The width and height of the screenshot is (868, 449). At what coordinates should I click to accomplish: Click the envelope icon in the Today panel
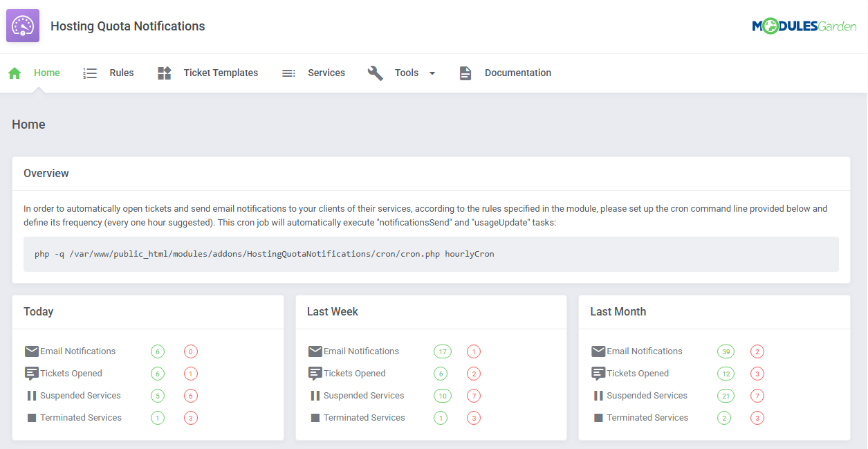31,351
